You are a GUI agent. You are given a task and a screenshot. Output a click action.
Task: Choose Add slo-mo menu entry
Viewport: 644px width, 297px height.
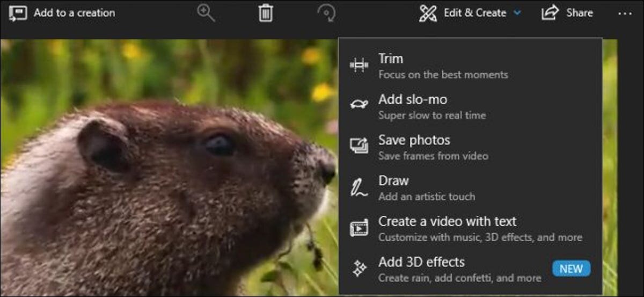470,106
